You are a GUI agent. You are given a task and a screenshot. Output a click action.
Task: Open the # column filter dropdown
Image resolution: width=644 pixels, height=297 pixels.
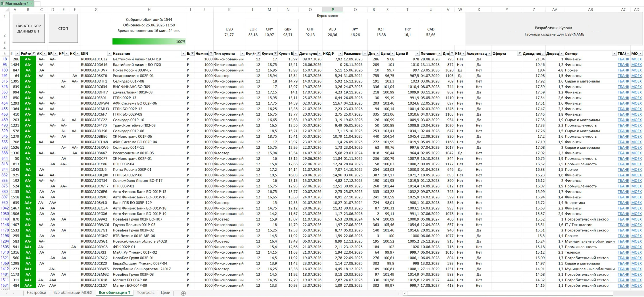pyautogui.click(x=17, y=53)
